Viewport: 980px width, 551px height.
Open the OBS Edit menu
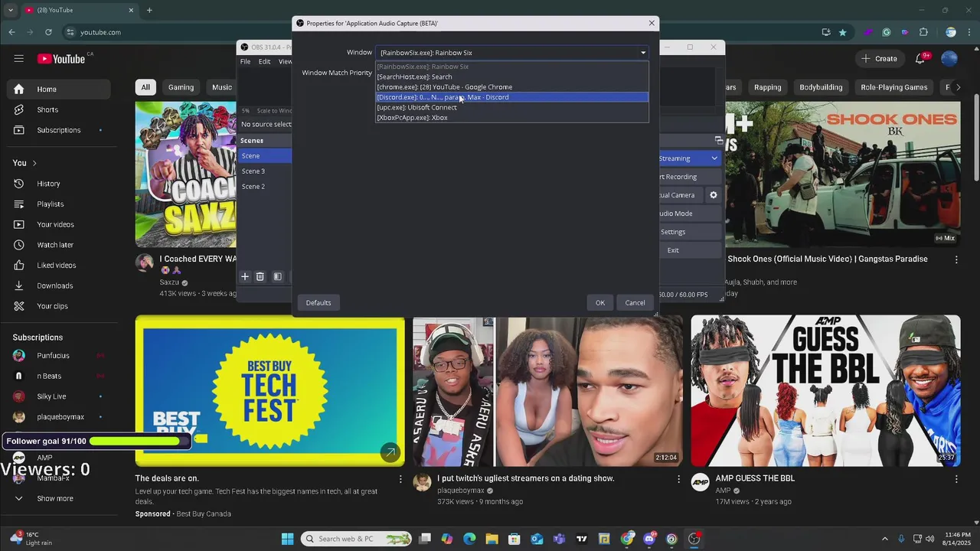point(264,61)
